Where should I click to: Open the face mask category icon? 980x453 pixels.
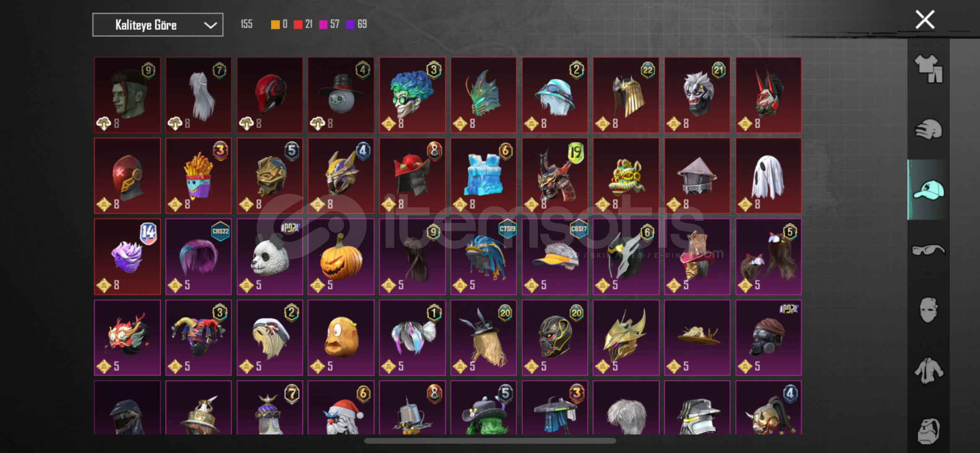point(928,310)
